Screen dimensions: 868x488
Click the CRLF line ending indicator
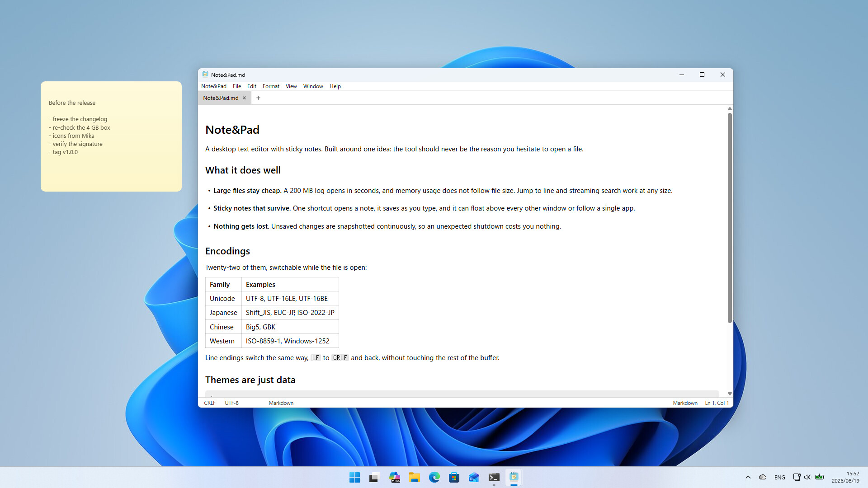coord(210,403)
